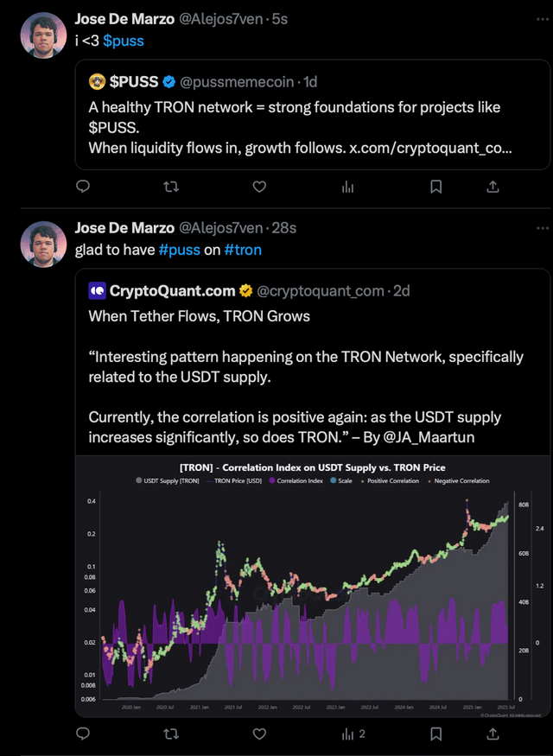This screenshot has width=553, height=756.
Task: Open quoted $PUSS tweet by @pussmemecoin
Action: pyautogui.click(x=313, y=114)
